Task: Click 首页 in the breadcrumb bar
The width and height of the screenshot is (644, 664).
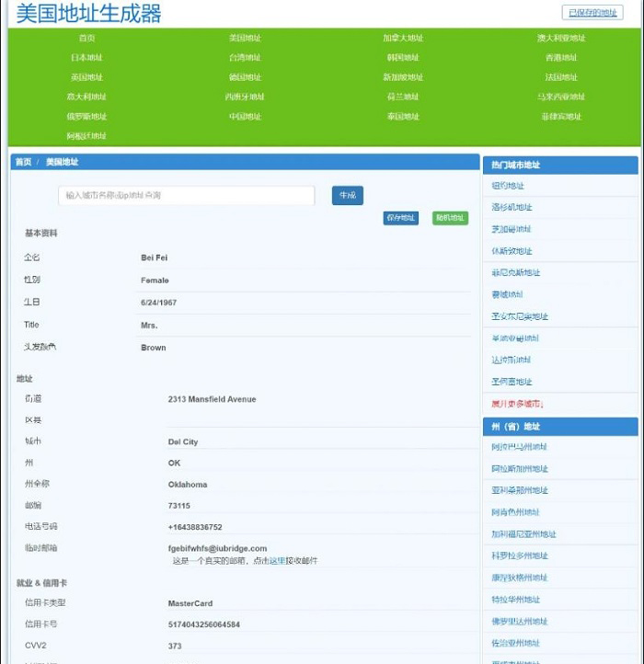Action: point(23,162)
